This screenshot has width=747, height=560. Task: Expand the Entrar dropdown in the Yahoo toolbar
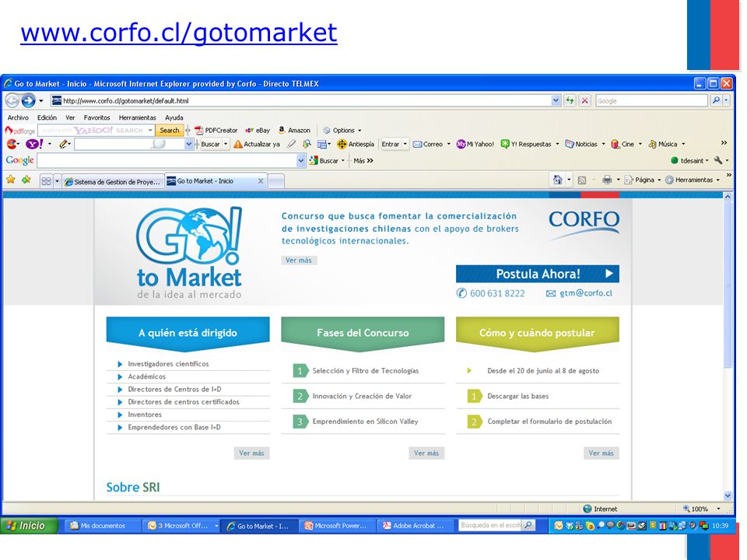pos(405,144)
